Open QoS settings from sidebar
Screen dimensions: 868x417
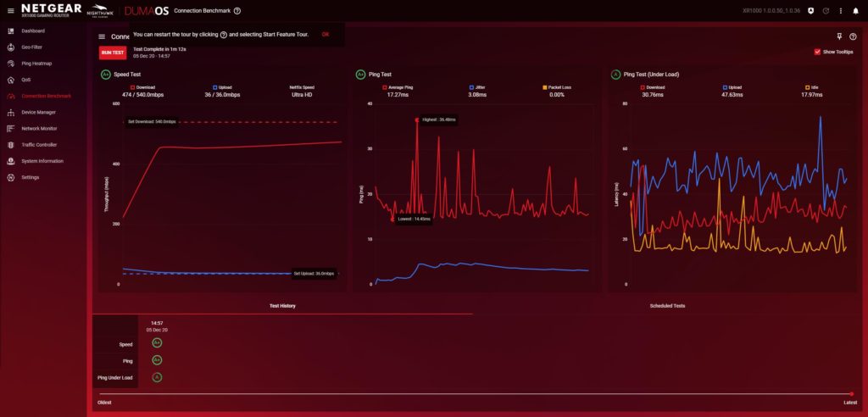point(26,80)
